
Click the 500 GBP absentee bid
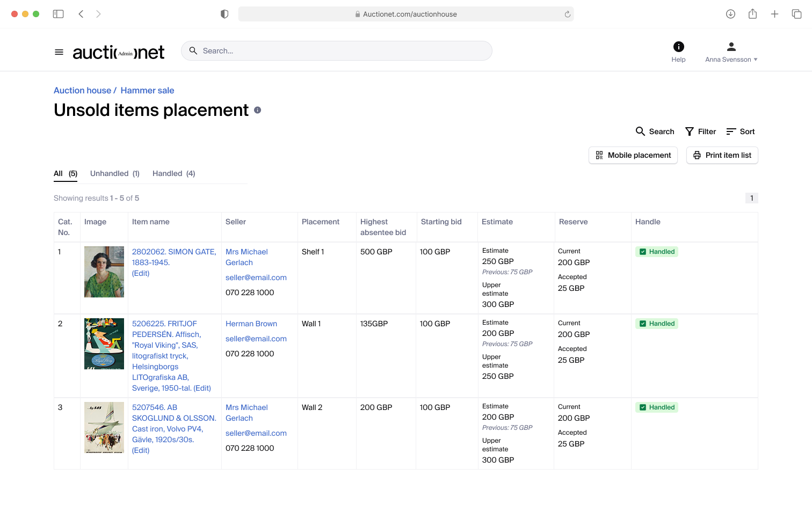pos(376,252)
